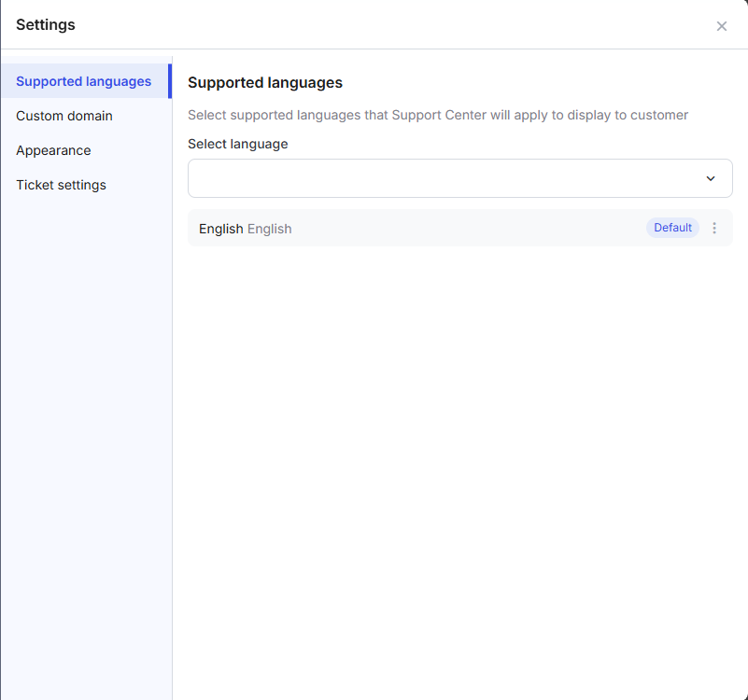
Task: Open the Ticket settings section
Action: pos(61,185)
